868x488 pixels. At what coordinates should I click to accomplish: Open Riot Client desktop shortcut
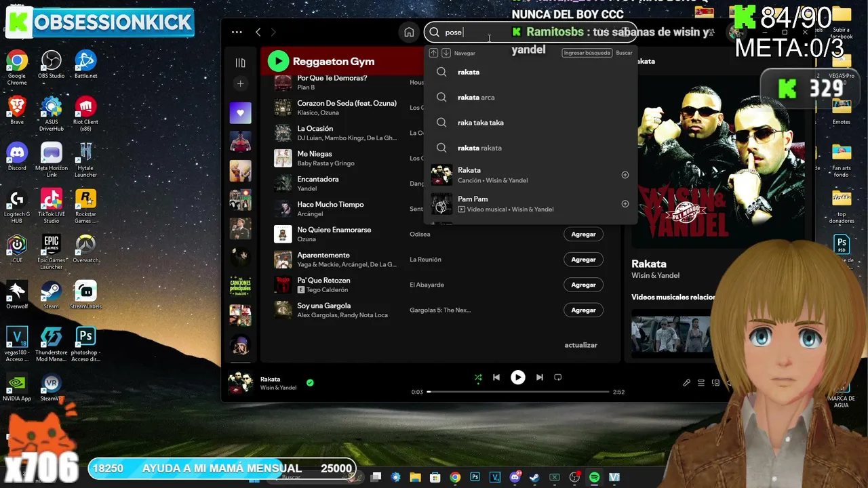[85, 113]
